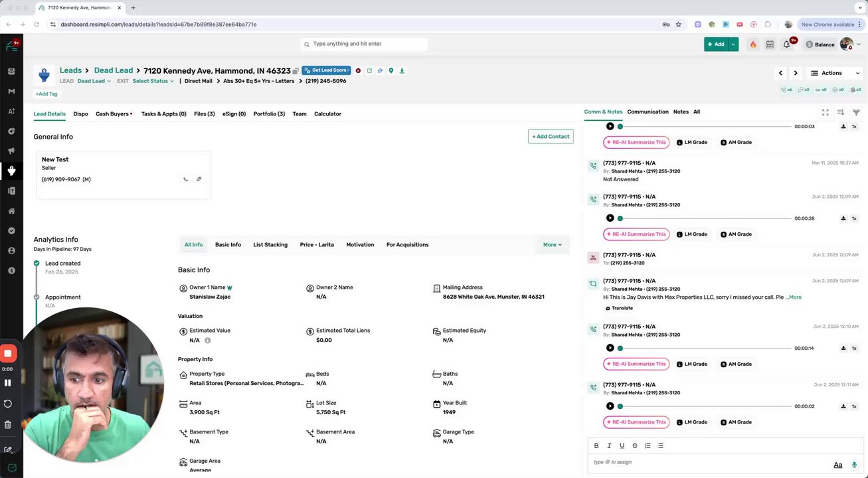
Task: Open the Actions dropdown
Action: pyautogui.click(x=835, y=73)
